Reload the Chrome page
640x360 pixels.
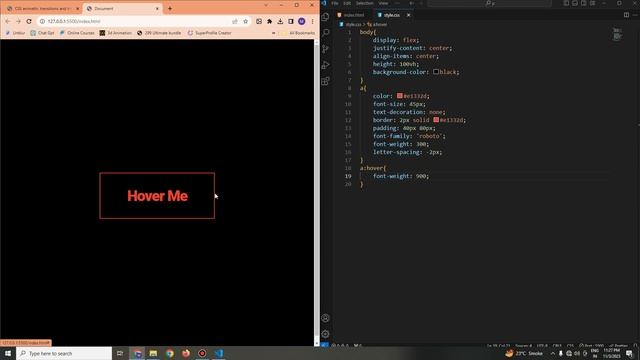tap(29, 21)
